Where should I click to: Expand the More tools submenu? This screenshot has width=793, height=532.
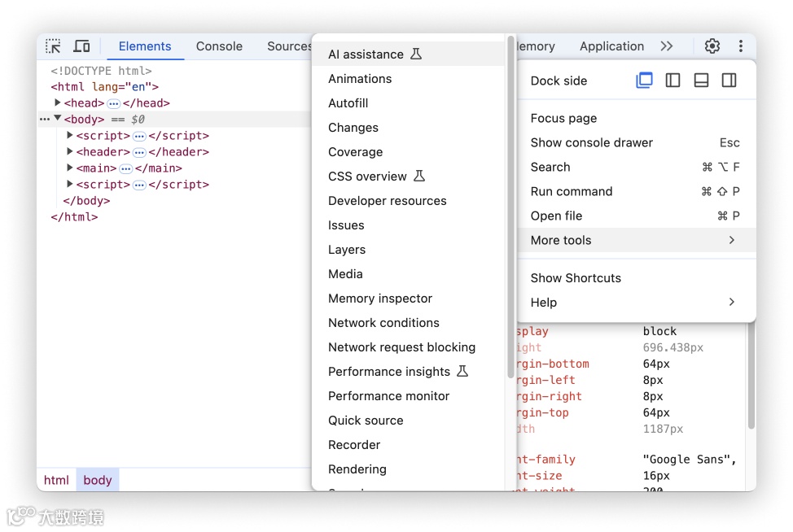(637, 240)
